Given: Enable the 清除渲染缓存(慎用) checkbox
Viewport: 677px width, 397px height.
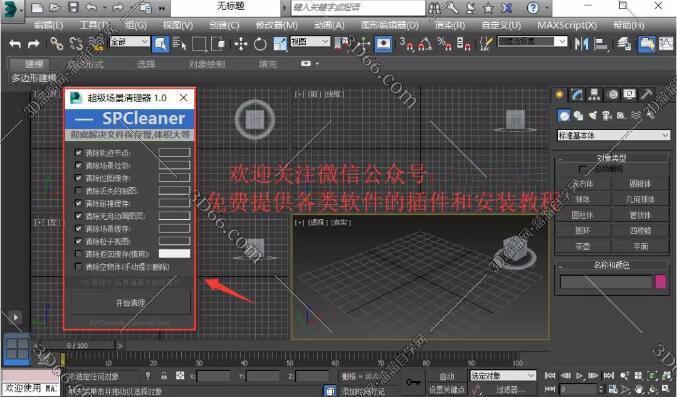Looking at the screenshot, I should pos(78,254).
